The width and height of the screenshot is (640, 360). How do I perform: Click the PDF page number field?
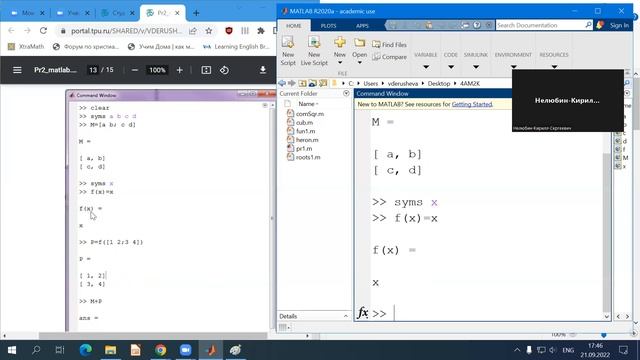[x=93, y=70]
